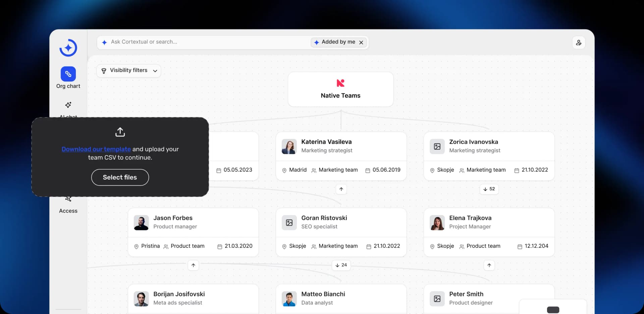Open the user profile icon top right
Image resolution: width=644 pixels, height=314 pixels.
click(579, 43)
